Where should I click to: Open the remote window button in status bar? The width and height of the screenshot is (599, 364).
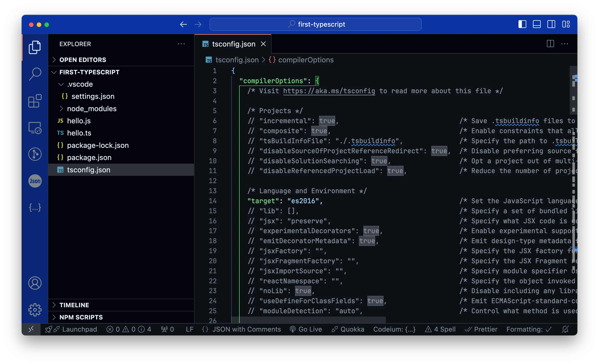point(31,329)
